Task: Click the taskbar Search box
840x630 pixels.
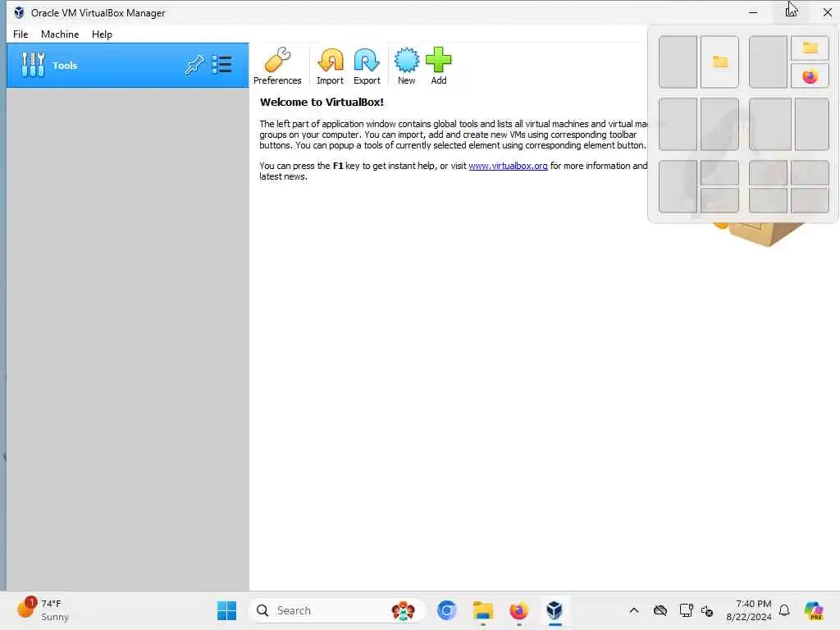Action: [x=337, y=610]
